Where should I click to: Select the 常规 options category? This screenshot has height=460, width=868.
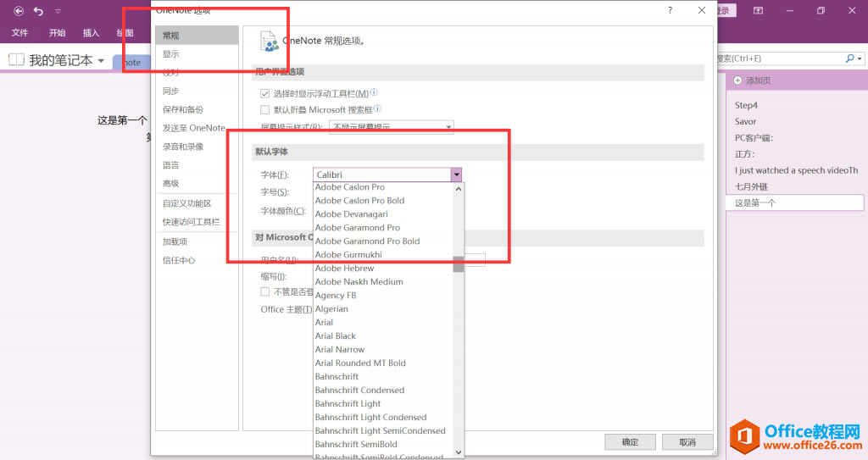197,36
